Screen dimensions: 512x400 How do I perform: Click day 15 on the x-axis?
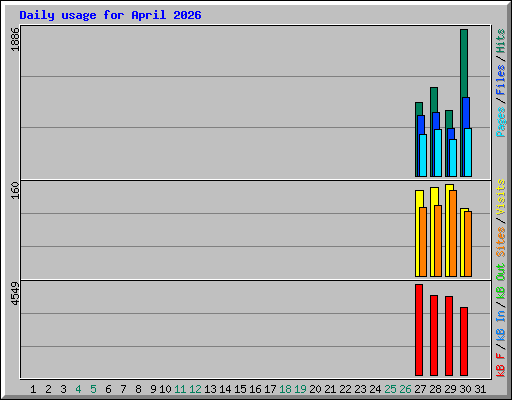pyautogui.click(x=240, y=389)
